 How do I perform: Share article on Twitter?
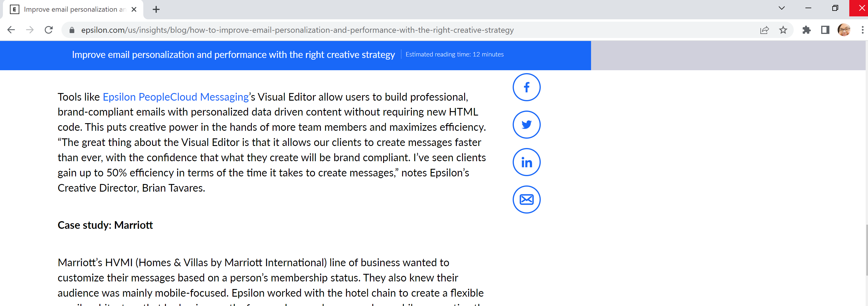pos(526,125)
